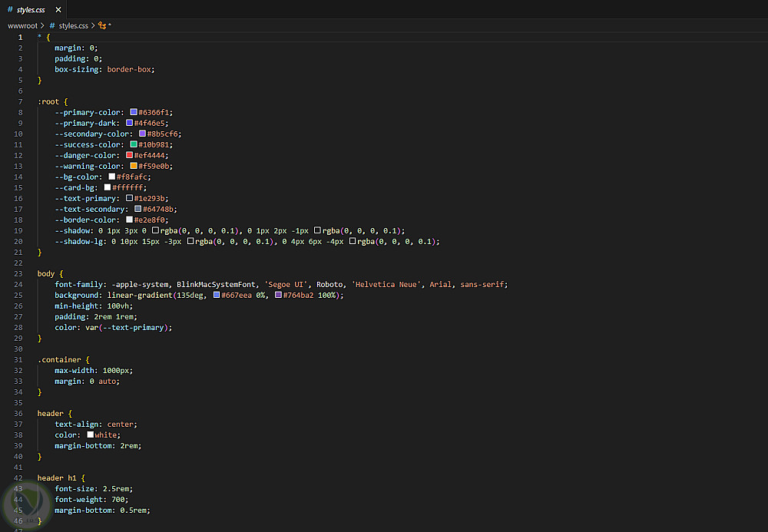Click the purple --secondary-color swatch
The image size is (768, 532).
143,134
